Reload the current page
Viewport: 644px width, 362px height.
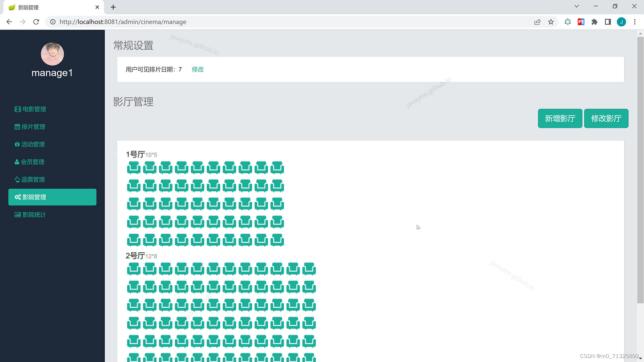click(36, 22)
